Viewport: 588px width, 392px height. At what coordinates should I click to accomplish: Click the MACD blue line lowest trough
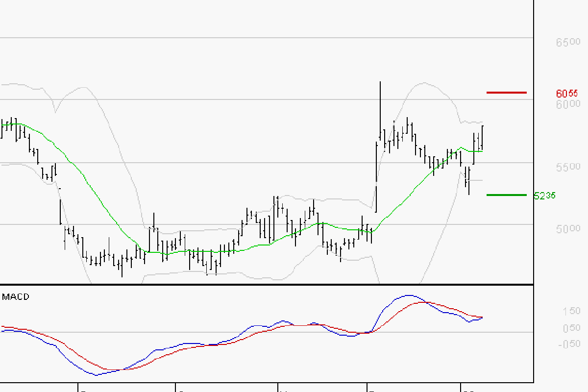click(96, 375)
